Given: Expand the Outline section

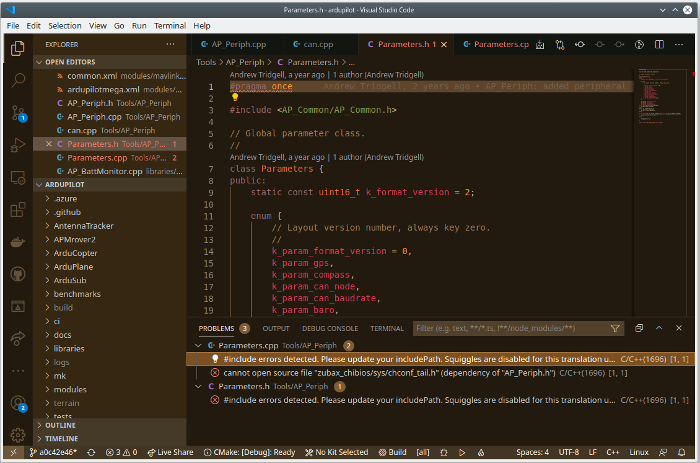Looking at the screenshot, I should pyautogui.click(x=111, y=425).
